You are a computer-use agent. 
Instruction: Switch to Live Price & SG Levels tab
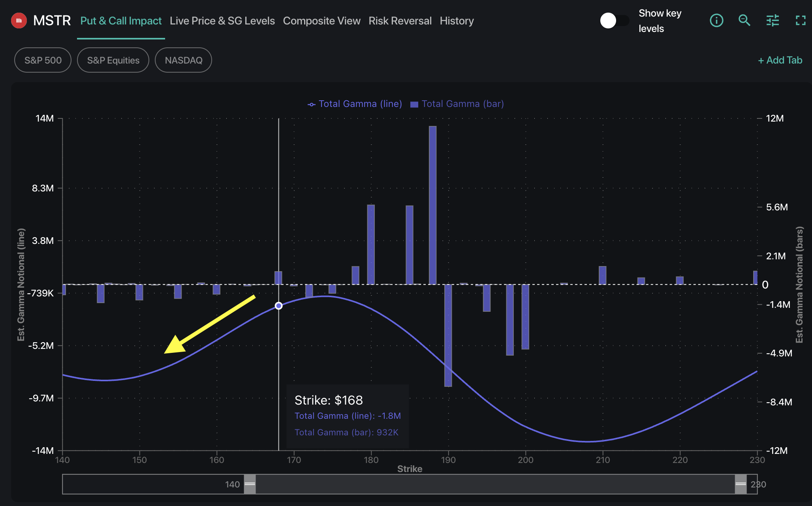tap(222, 21)
